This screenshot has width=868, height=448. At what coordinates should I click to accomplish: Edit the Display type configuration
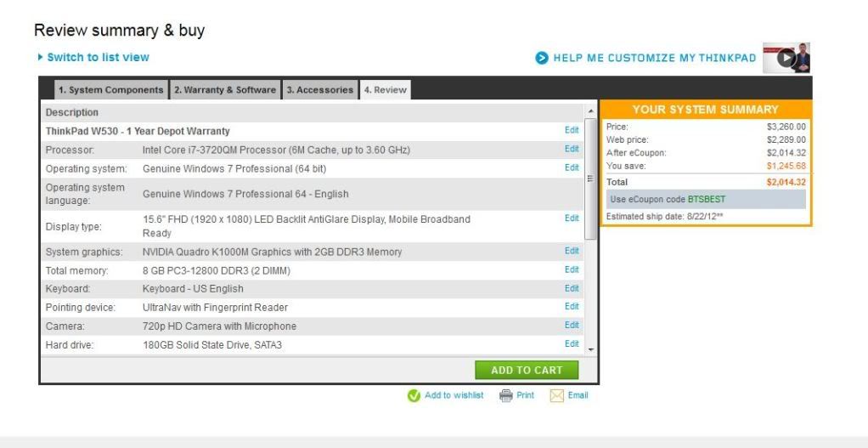(572, 218)
